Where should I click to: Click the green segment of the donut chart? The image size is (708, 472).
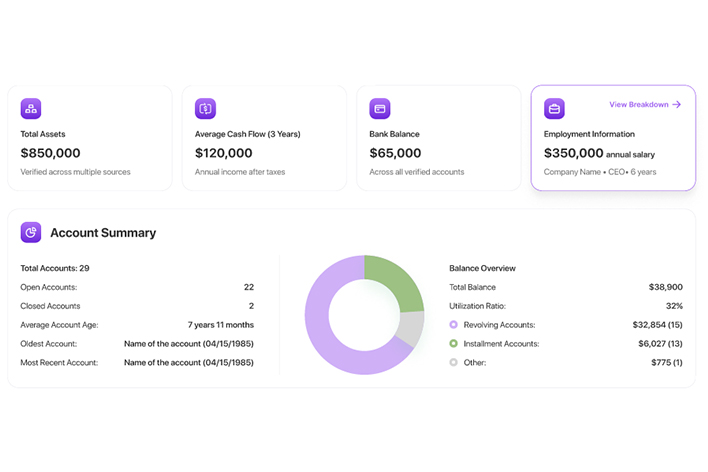coord(394,281)
